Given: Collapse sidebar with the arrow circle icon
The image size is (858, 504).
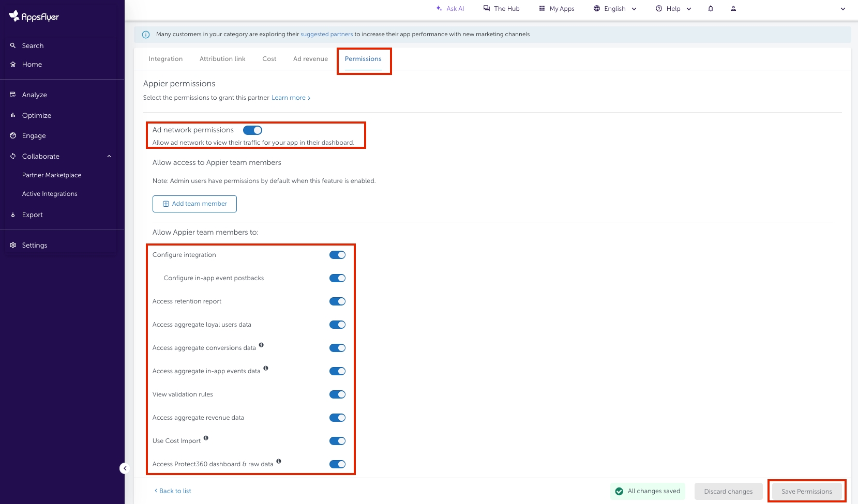Looking at the screenshot, I should (x=124, y=468).
